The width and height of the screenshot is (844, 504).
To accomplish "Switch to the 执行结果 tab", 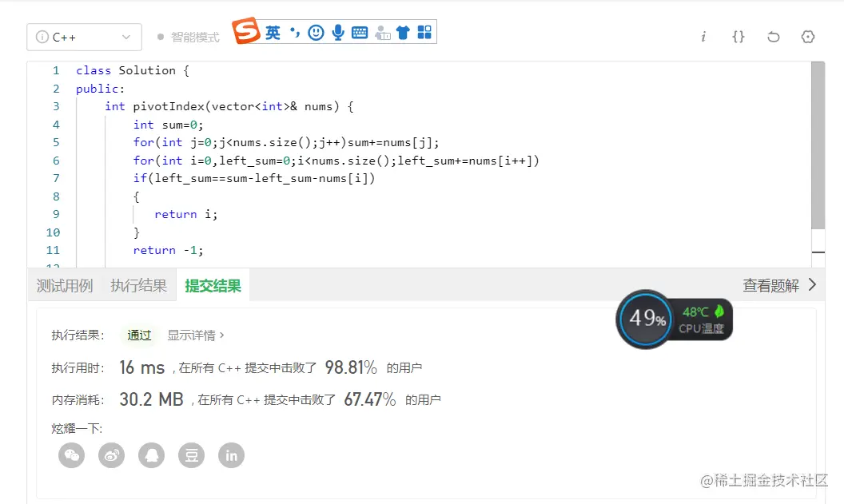I will (139, 286).
